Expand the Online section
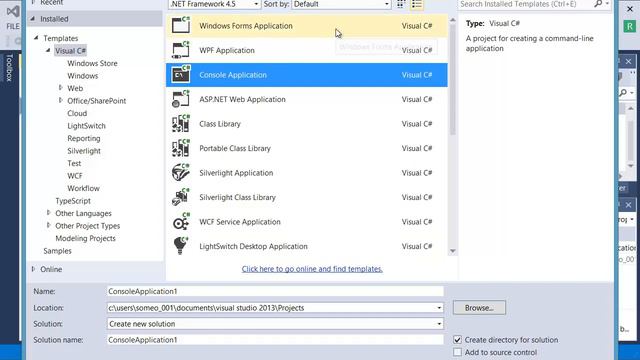Image resolution: width=640 pixels, height=360 pixels. coord(33,269)
